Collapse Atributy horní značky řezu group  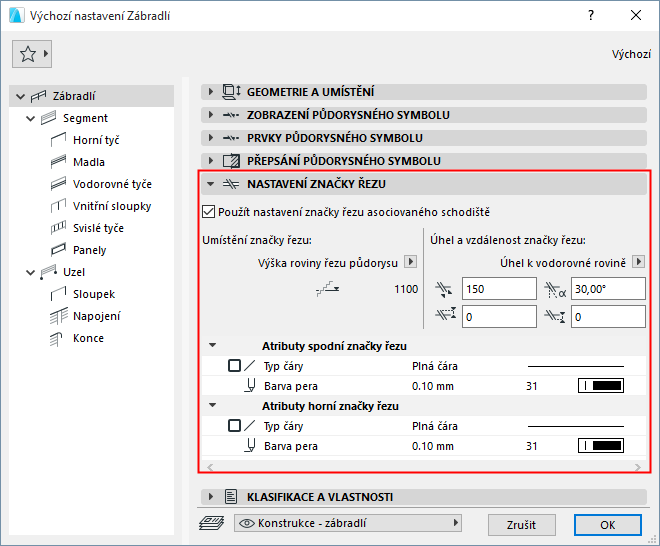coord(213,405)
